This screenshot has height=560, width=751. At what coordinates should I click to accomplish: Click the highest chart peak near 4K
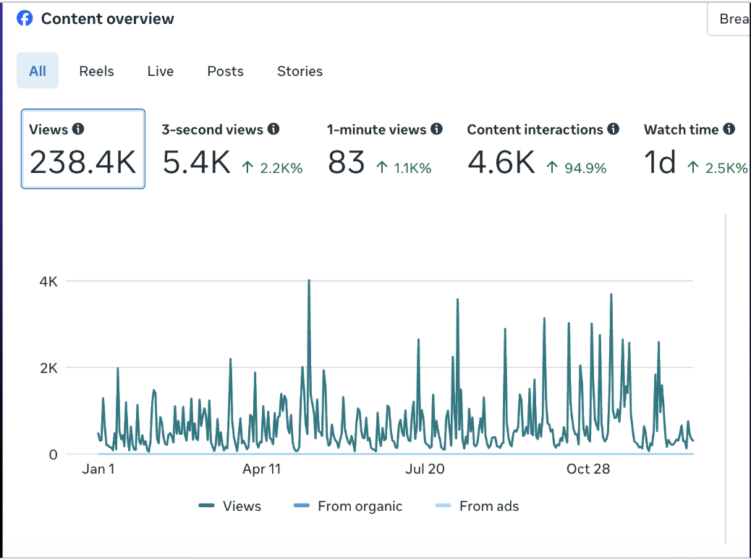tap(309, 281)
